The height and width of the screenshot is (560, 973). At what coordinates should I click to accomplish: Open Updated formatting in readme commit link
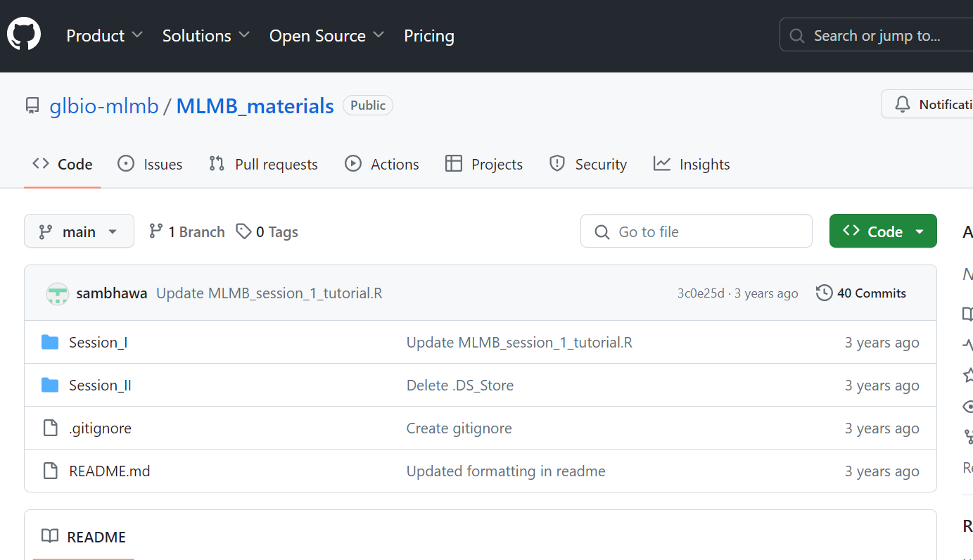click(x=506, y=471)
